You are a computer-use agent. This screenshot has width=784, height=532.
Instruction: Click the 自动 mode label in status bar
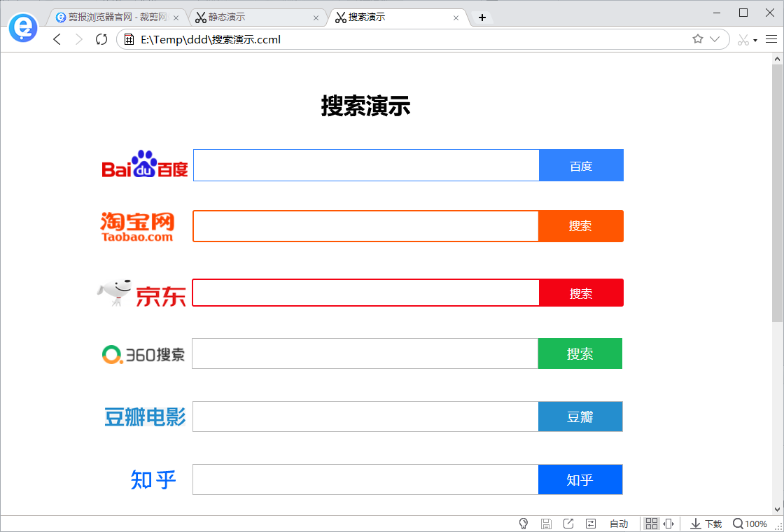(x=619, y=524)
